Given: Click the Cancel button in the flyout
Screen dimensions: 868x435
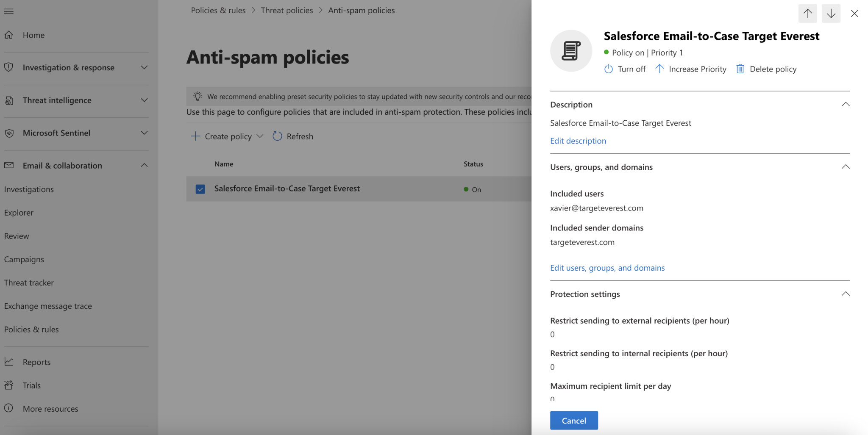Looking at the screenshot, I should 573,420.
